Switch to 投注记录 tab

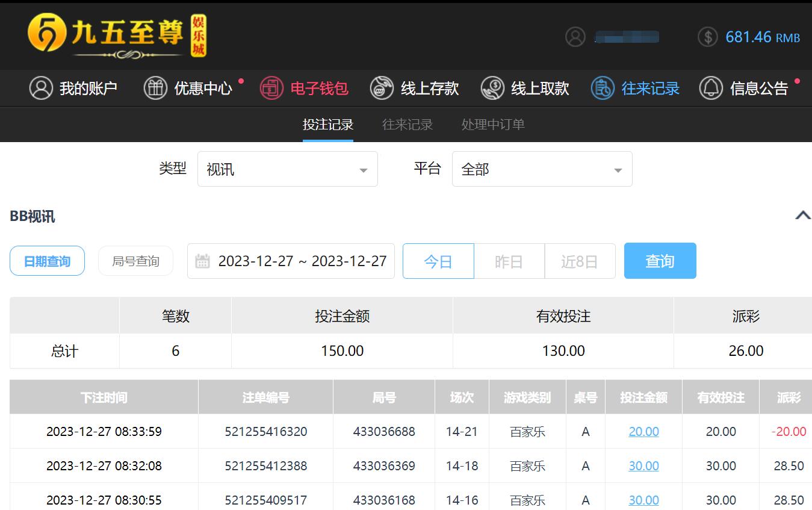click(x=328, y=125)
